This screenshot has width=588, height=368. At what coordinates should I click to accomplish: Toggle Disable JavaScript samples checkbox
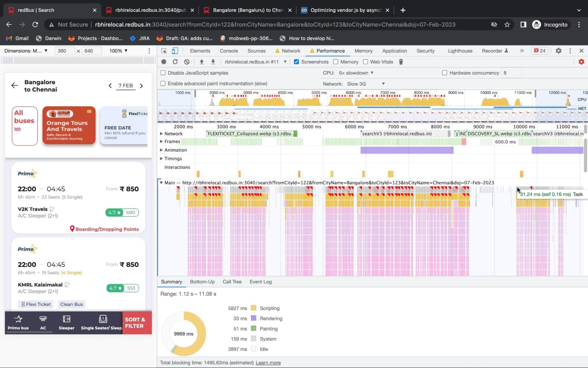pyautogui.click(x=163, y=72)
